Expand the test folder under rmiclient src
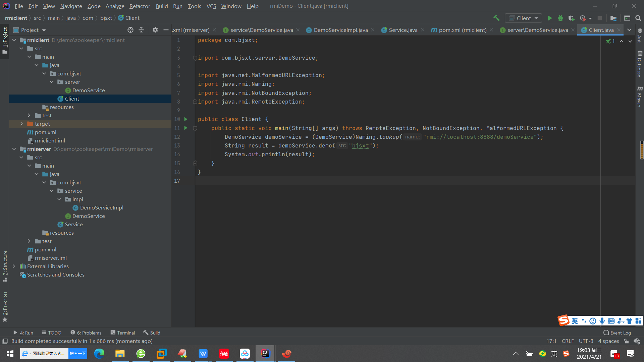The height and width of the screenshot is (362, 644). [29, 115]
